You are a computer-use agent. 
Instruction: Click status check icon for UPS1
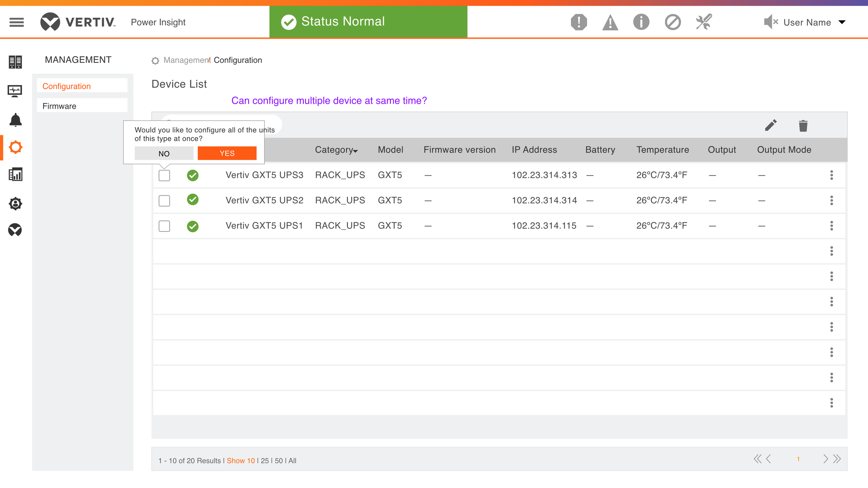(193, 226)
